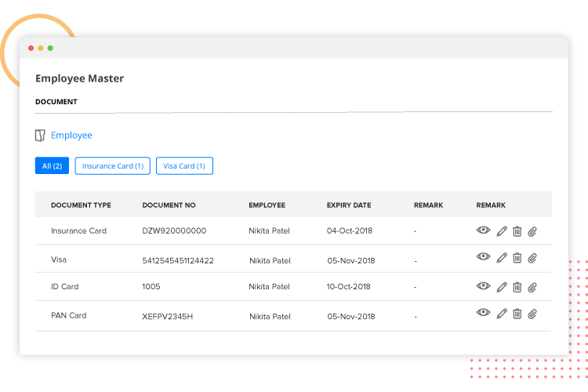
Task: Select the ID Card type cell
Action: pos(65,287)
